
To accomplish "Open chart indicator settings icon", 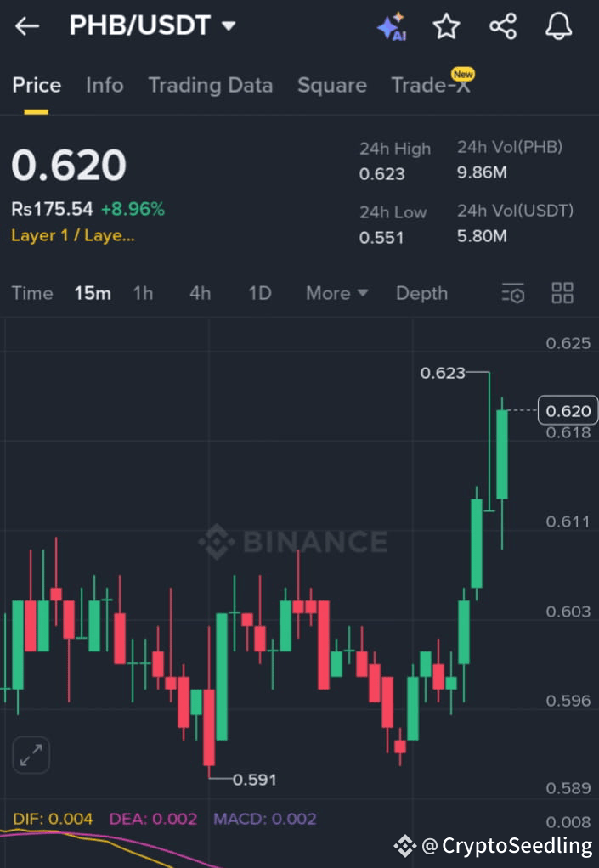I will [x=512, y=293].
